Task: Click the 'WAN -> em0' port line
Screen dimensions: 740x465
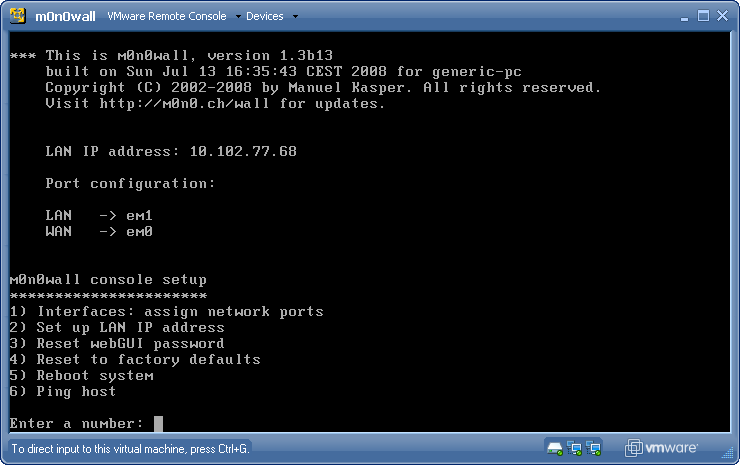Action: tap(99, 232)
